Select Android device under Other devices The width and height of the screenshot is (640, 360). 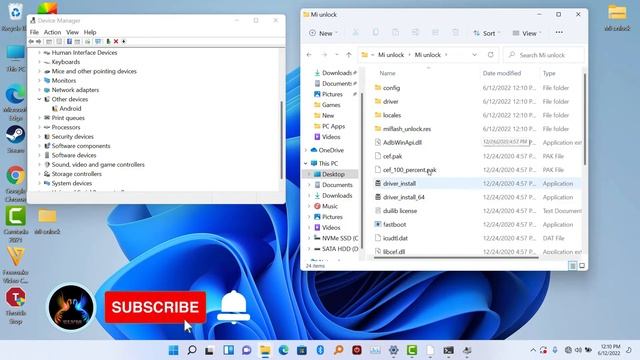(x=70, y=109)
